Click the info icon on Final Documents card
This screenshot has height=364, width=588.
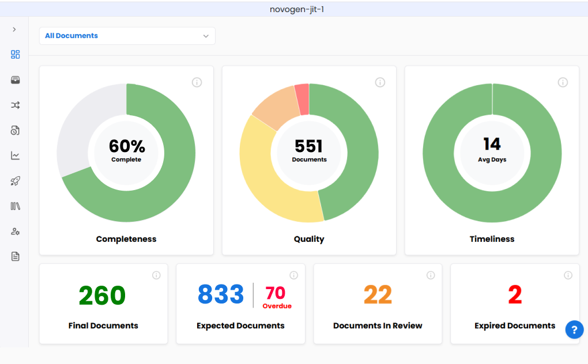click(156, 275)
